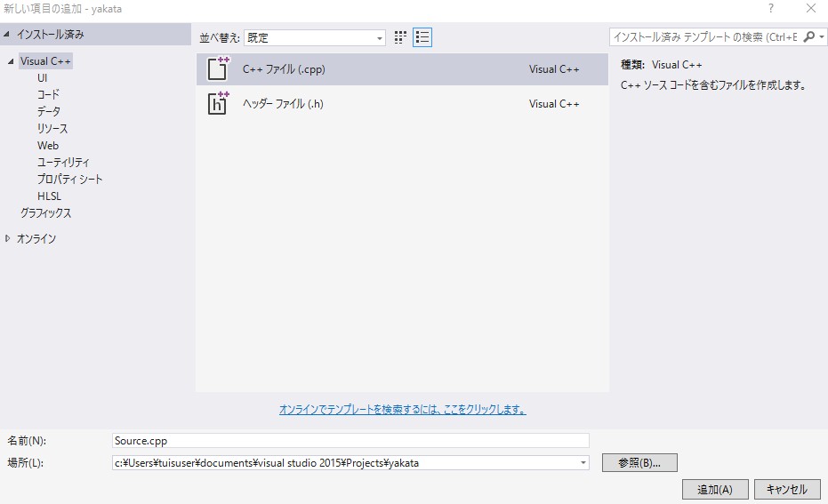
Task: Select the リソース category
Action: coord(52,129)
